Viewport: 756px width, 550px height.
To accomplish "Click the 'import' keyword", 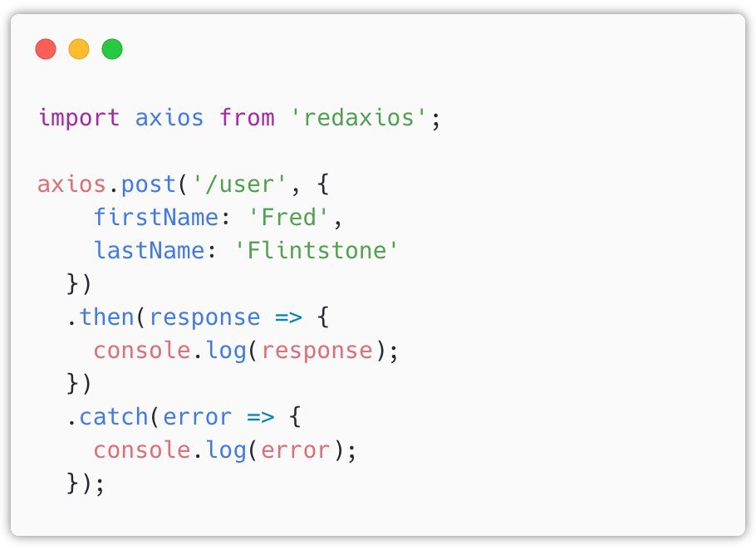I will click(79, 117).
